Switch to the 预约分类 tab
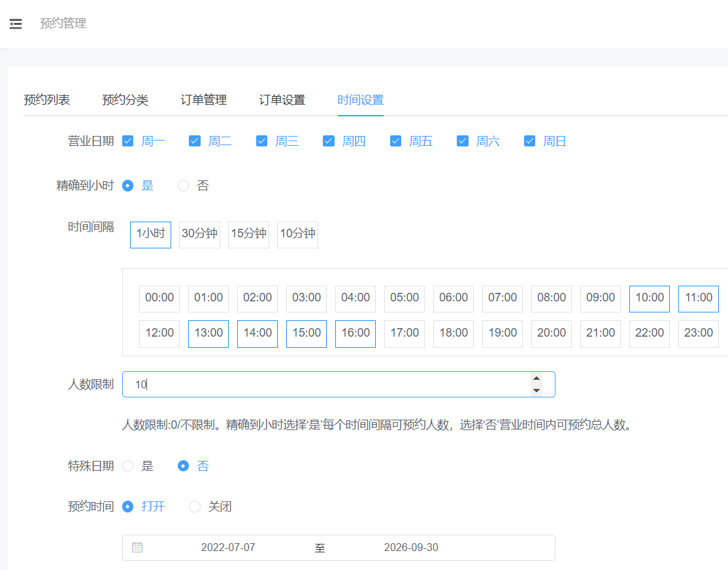This screenshot has width=728, height=570. click(x=125, y=100)
